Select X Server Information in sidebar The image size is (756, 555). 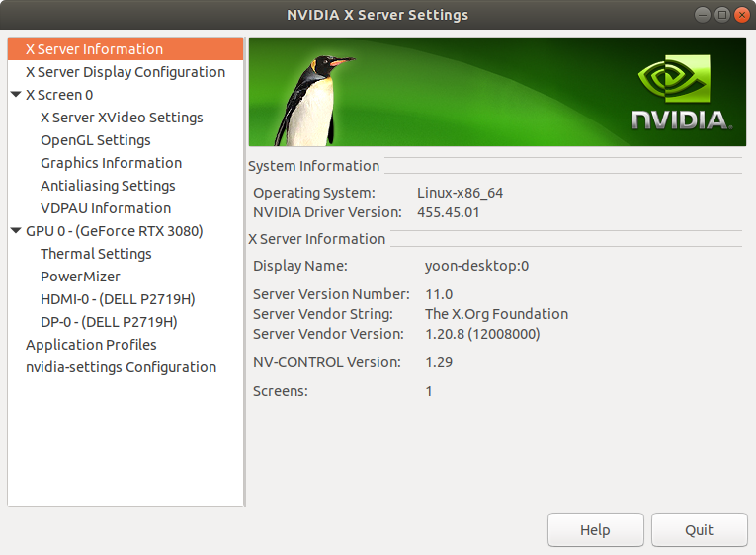(126, 49)
